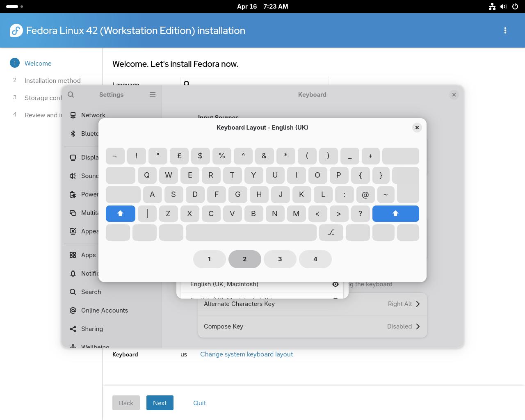525x420 pixels.
Task: Click the at sign (@) key
Action: pyautogui.click(x=365, y=194)
